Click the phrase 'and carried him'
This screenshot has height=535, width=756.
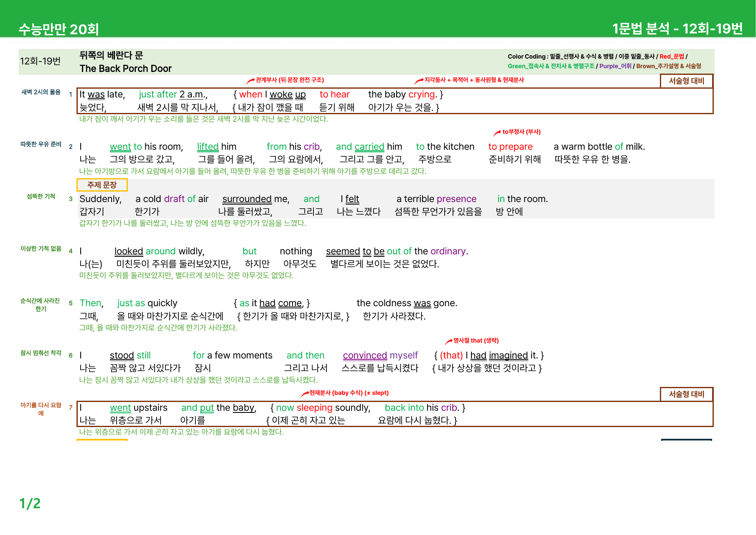369,147
